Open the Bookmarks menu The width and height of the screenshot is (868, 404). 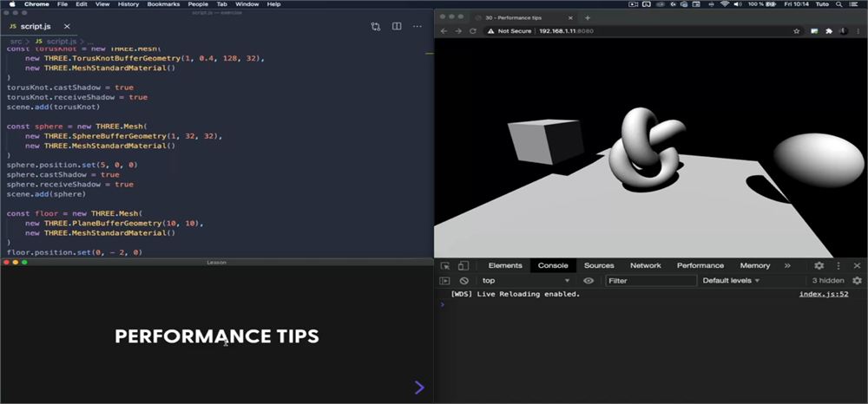click(x=163, y=3)
